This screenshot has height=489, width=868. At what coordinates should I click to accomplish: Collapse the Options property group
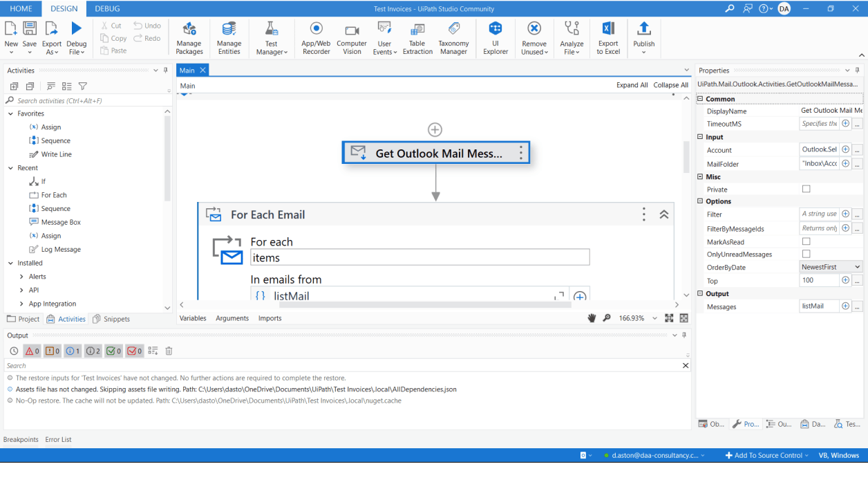coord(700,201)
